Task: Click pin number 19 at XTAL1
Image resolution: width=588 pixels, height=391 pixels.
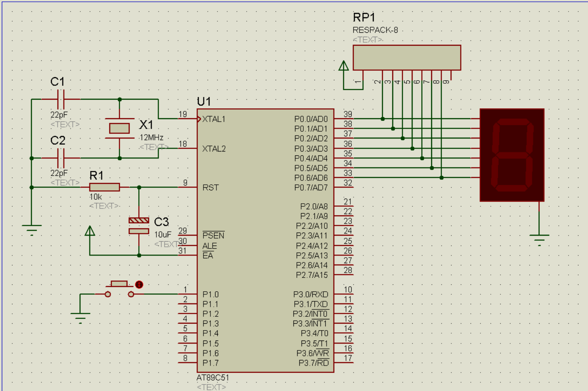Action: click(183, 114)
